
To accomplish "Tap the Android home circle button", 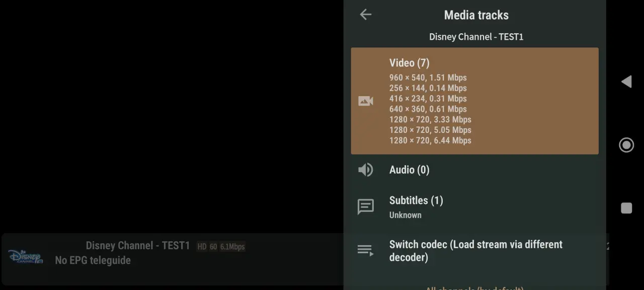I will pyautogui.click(x=626, y=145).
